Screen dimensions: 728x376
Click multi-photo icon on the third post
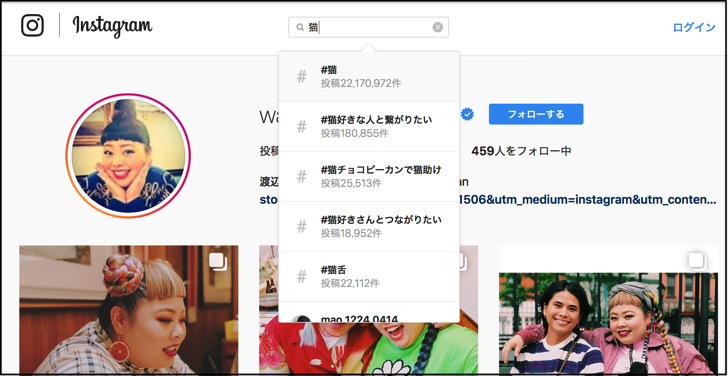pyautogui.click(x=697, y=261)
